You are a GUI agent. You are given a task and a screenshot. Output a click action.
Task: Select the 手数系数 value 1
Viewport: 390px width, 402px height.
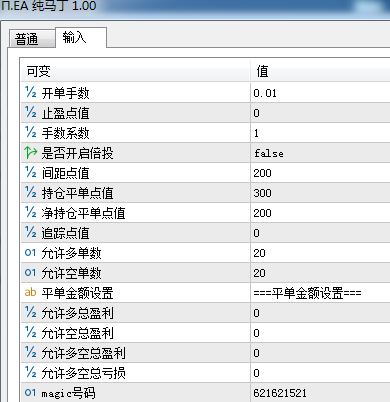click(321, 133)
